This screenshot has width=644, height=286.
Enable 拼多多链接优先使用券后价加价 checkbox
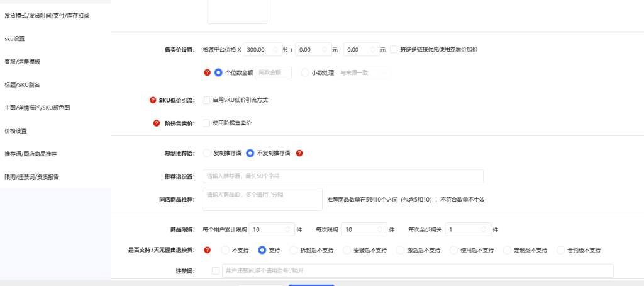click(x=394, y=49)
